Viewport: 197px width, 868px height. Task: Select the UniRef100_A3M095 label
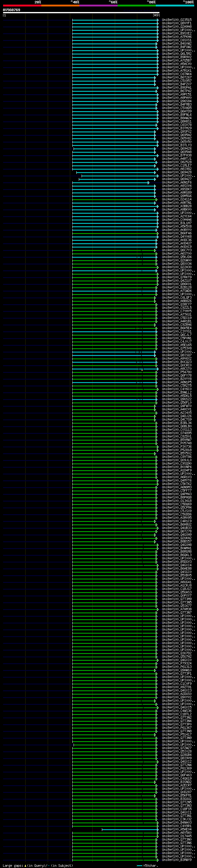(x=176, y=518)
